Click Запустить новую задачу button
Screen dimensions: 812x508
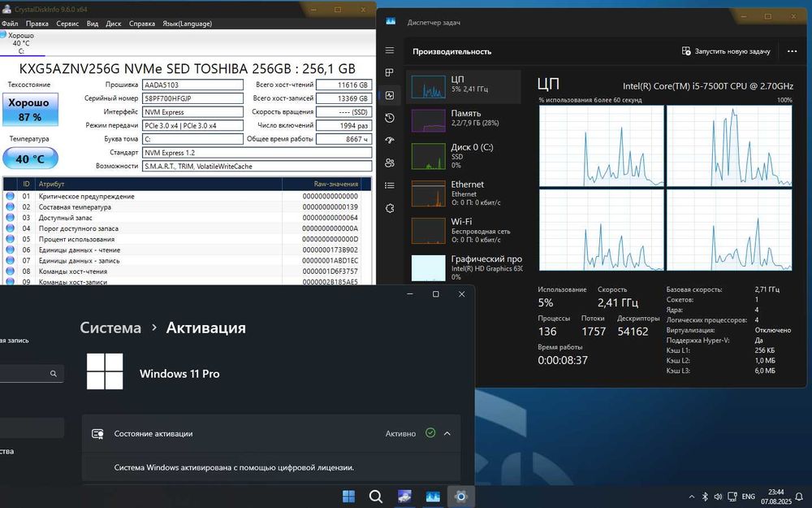click(x=726, y=51)
